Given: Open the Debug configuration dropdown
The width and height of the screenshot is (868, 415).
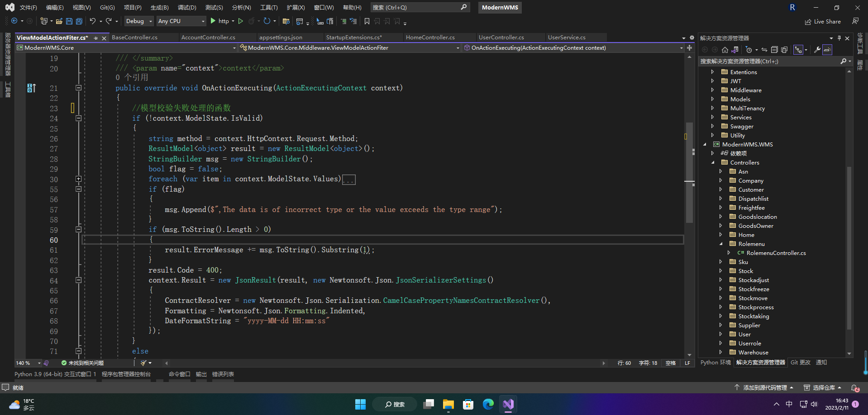Looking at the screenshot, I should (139, 21).
